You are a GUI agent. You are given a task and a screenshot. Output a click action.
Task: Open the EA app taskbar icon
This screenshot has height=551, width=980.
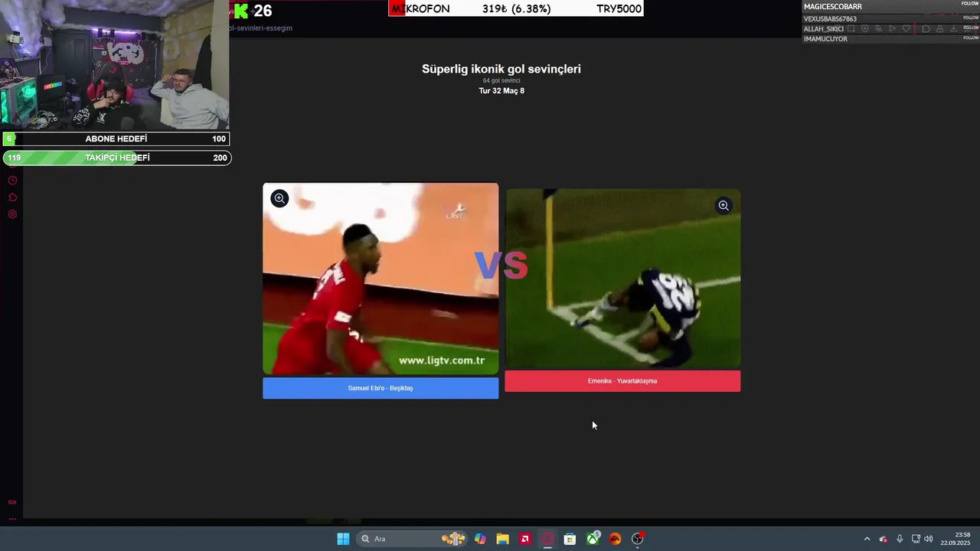pyautogui.click(x=615, y=539)
